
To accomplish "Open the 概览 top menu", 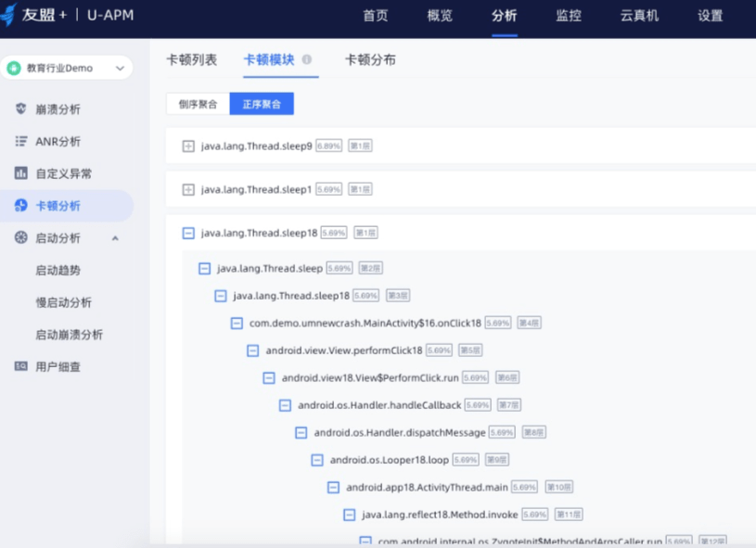I will tap(440, 16).
